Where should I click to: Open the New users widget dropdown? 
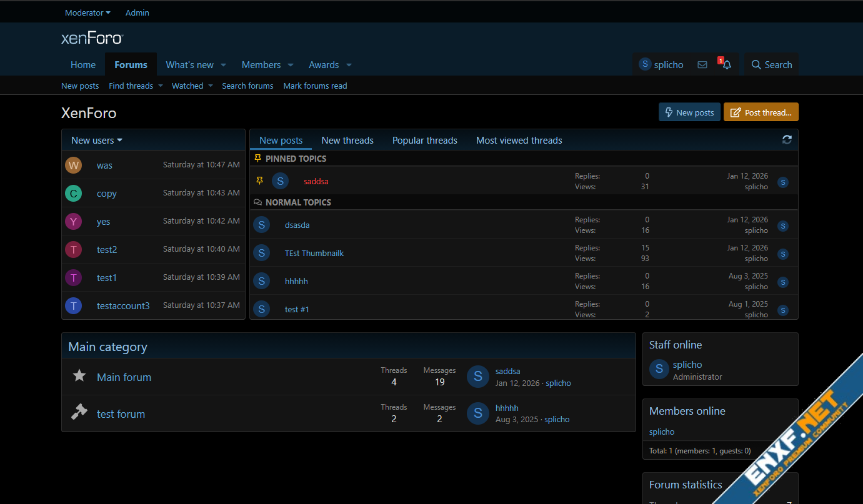click(x=97, y=141)
